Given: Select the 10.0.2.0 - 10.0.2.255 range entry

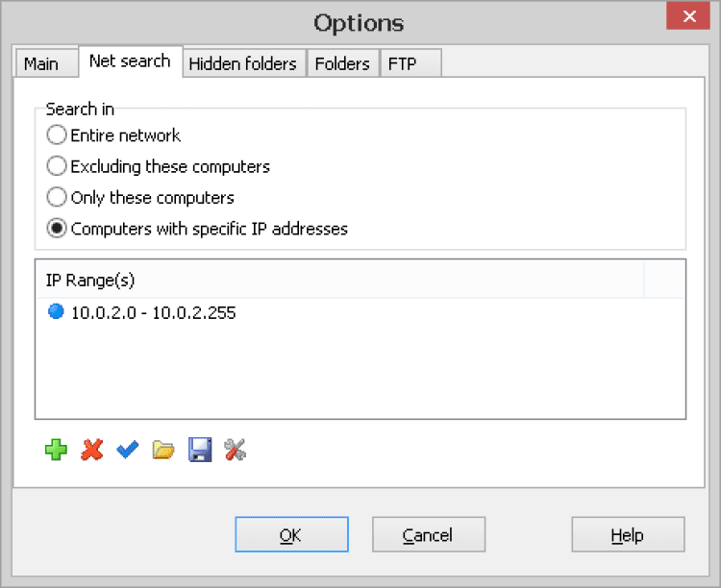Looking at the screenshot, I should tap(154, 313).
